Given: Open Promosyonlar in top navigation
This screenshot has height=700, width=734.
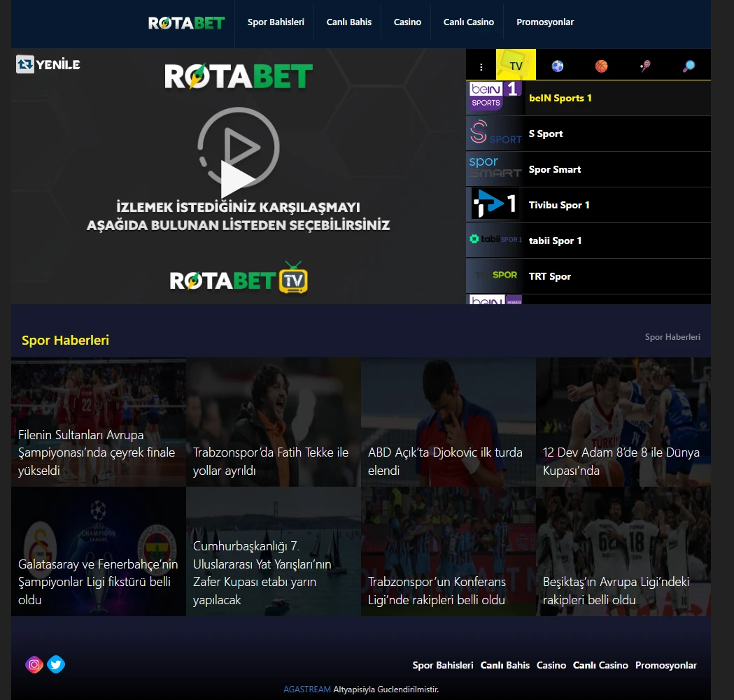Looking at the screenshot, I should point(545,22).
